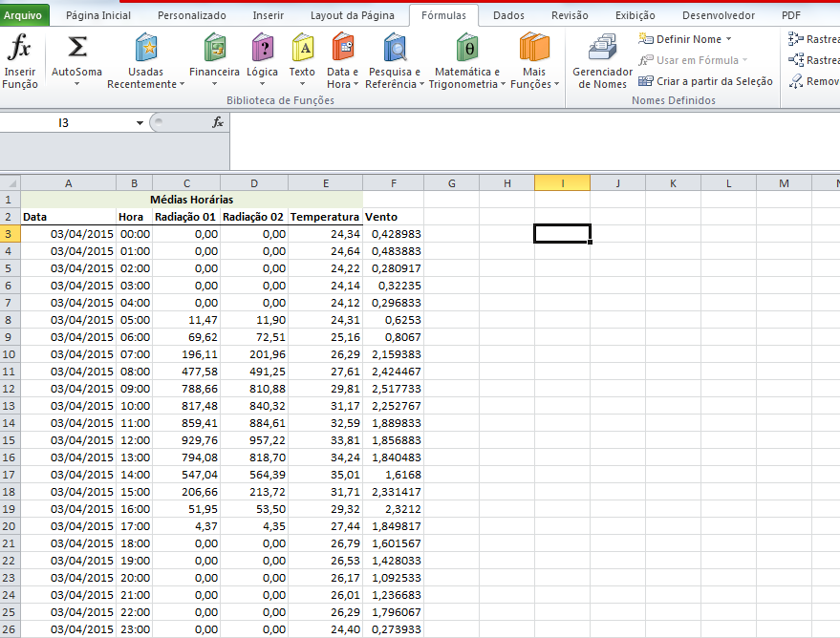
Task: Select the cell with value 0,428983
Action: 394,234
